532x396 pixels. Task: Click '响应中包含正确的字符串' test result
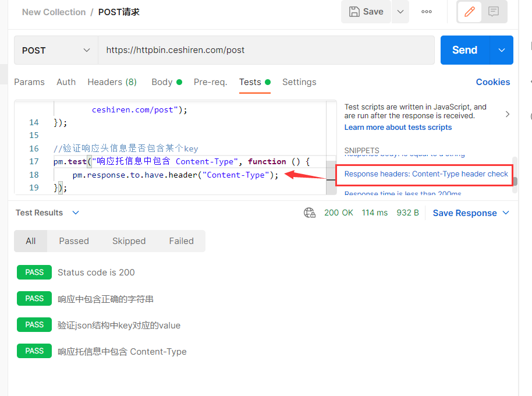click(105, 299)
